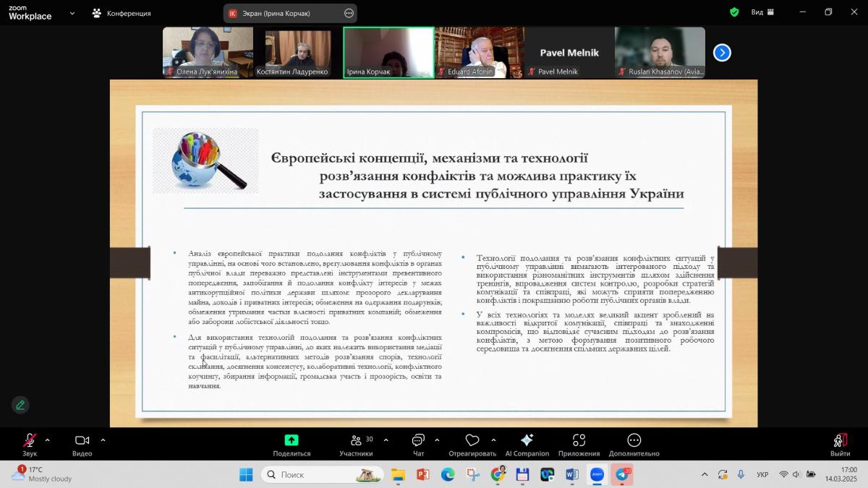Open Telegram from the Windows taskbar
This screenshot has width=868, height=488.
tap(622, 475)
